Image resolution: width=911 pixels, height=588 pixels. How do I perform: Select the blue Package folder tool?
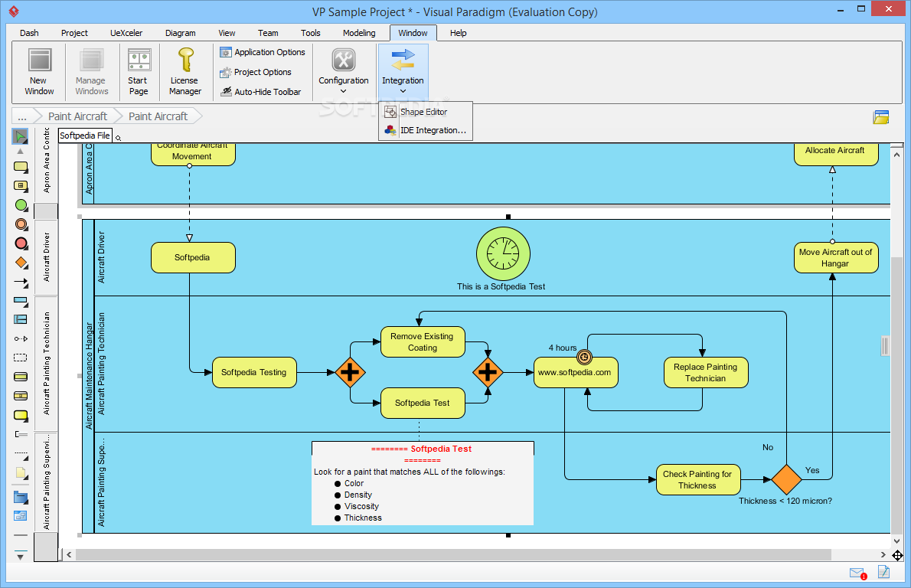coord(21,498)
